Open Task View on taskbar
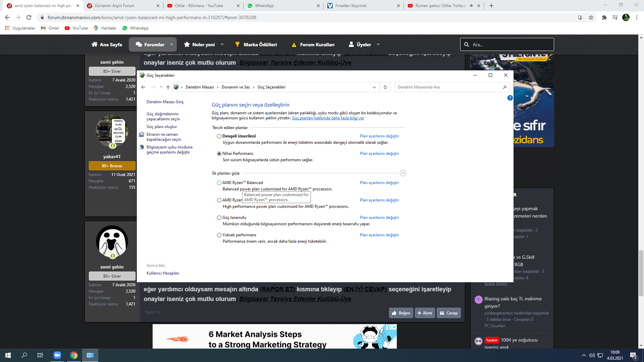Screen dimensions: 644x362 click(x=40, y=355)
